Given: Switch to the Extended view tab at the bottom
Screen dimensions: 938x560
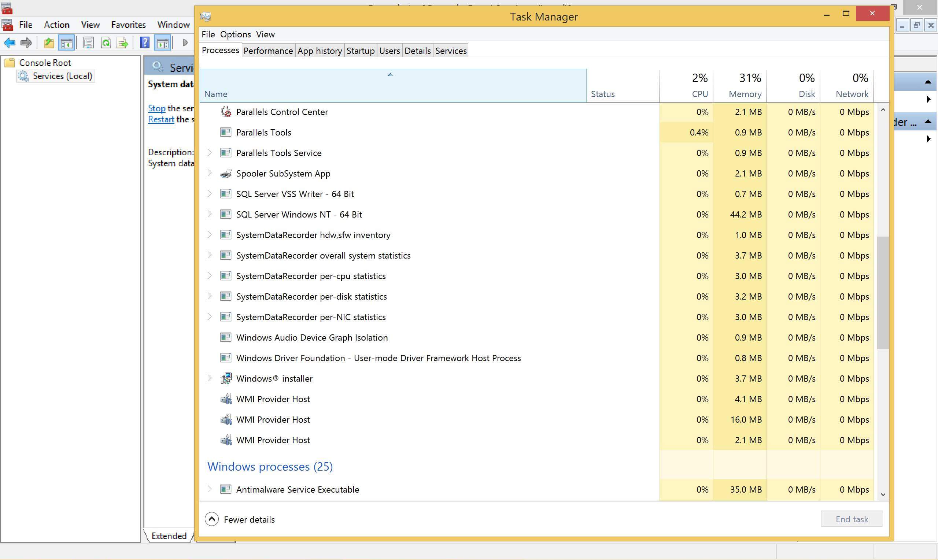Looking at the screenshot, I should click(169, 536).
